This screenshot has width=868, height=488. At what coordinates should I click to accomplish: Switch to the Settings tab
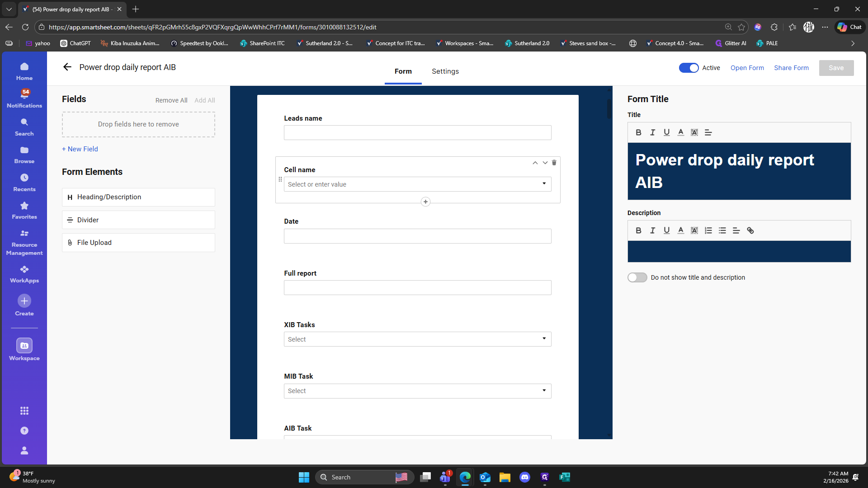point(445,71)
